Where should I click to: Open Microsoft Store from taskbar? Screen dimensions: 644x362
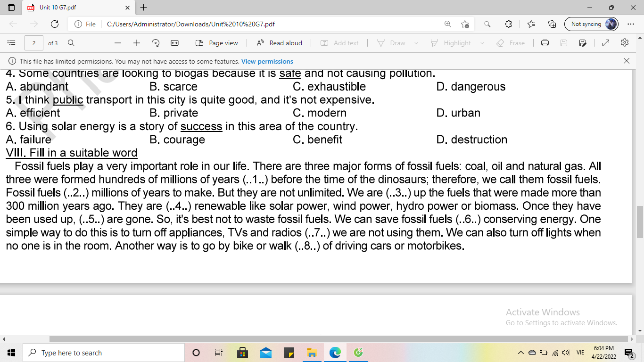(x=243, y=353)
